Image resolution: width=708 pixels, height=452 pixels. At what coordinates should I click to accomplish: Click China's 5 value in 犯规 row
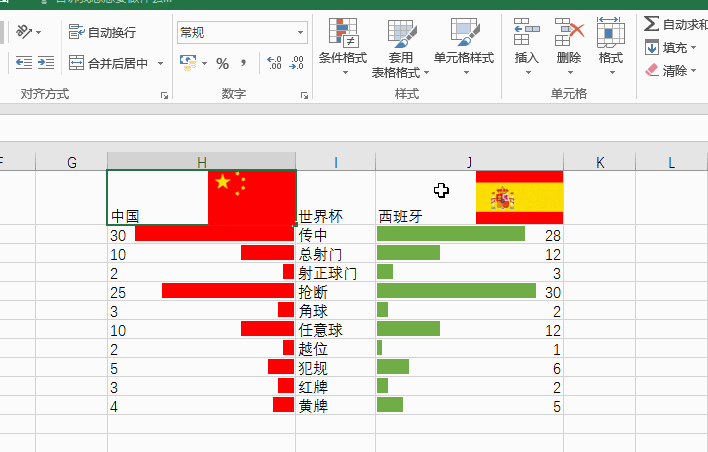(x=114, y=368)
